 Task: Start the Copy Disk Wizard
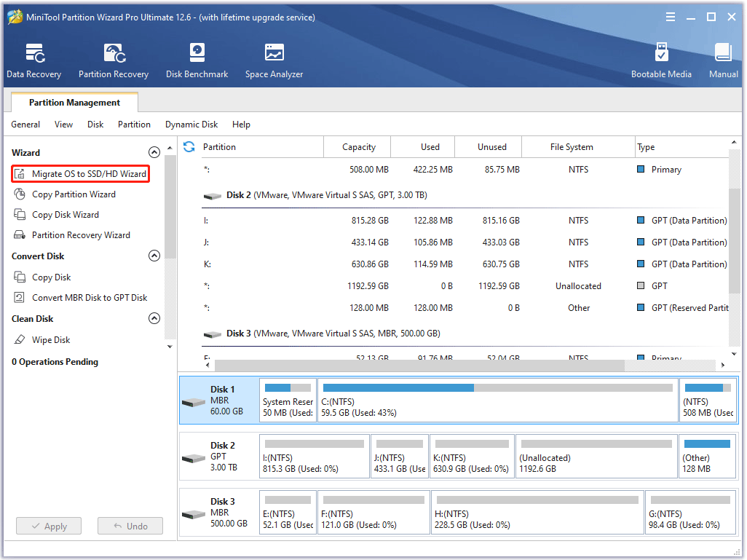66,215
